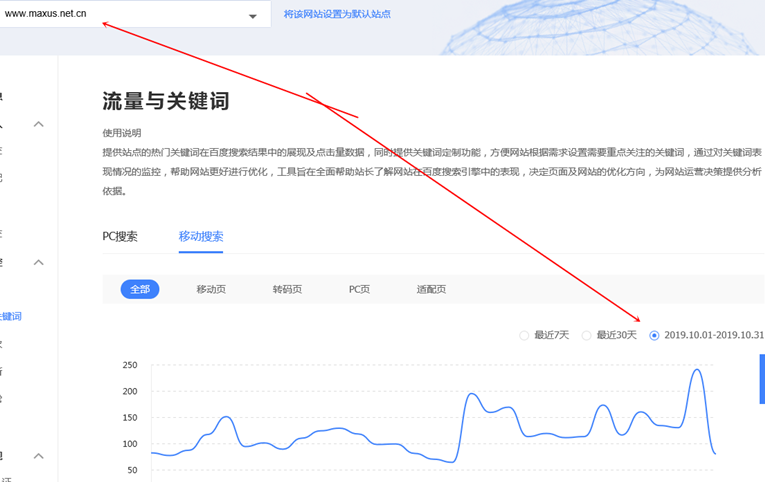The height and width of the screenshot is (482, 765).
Task: Open the highlighted 关键词 sidebar item
Action: (x=11, y=316)
